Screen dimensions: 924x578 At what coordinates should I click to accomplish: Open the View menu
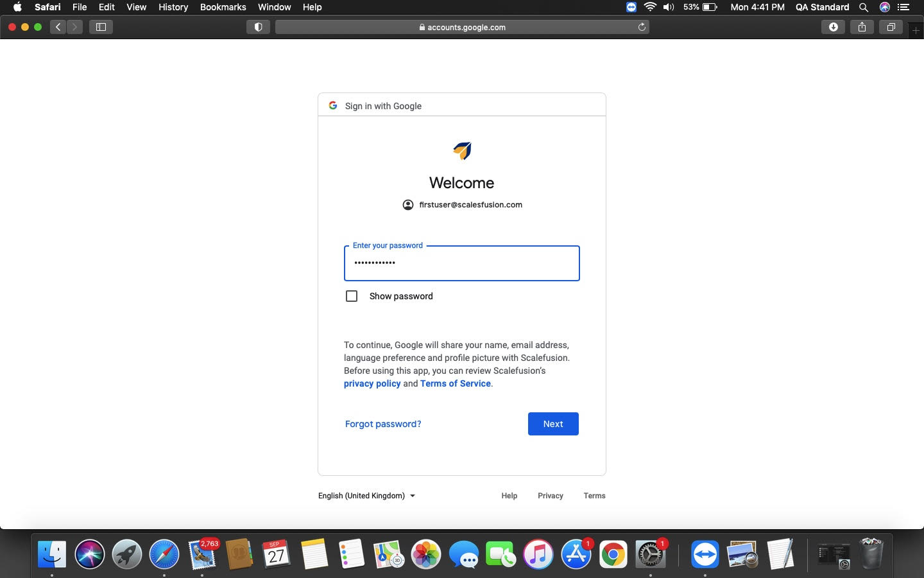click(x=136, y=7)
